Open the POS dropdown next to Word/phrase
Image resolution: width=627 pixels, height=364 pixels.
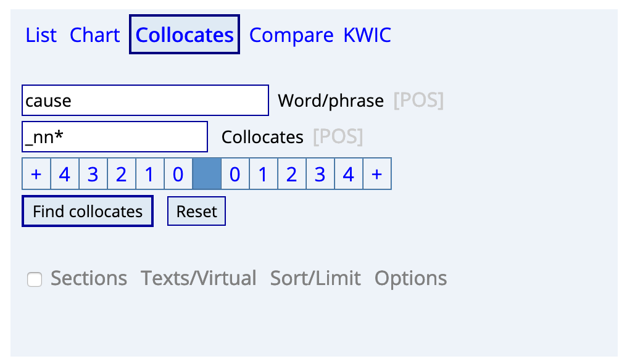[x=418, y=100]
